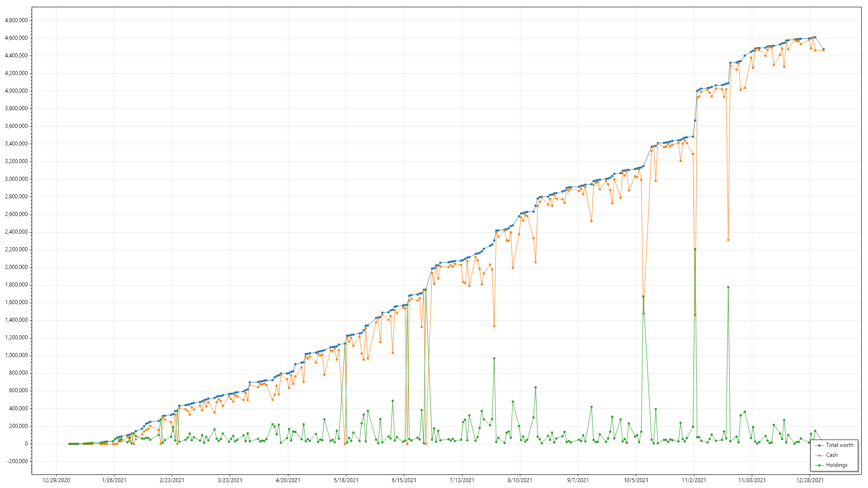
Task: Click the 1/26/2021 x-axis date label
Action: coord(114,480)
